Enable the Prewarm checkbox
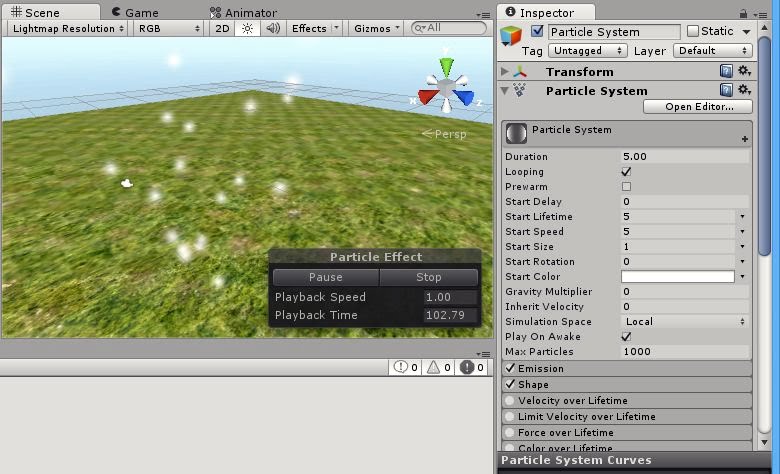The width and height of the screenshot is (780, 474). tap(627, 187)
